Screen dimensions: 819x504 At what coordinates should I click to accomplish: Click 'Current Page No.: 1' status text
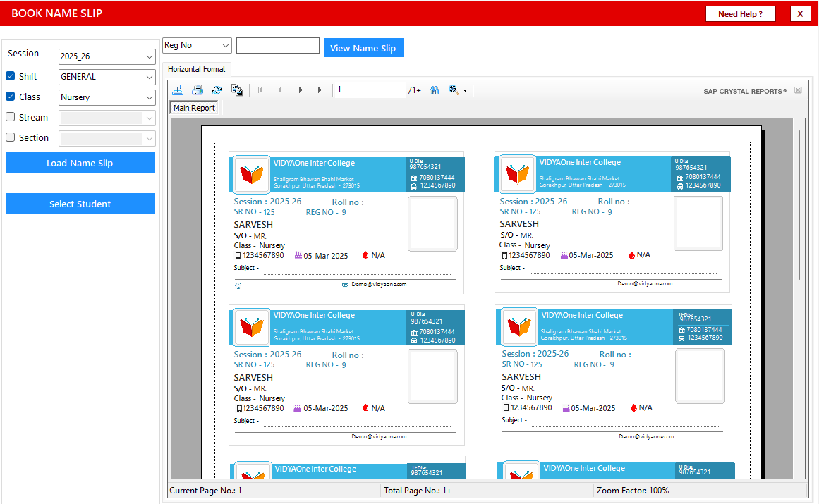(x=206, y=491)
